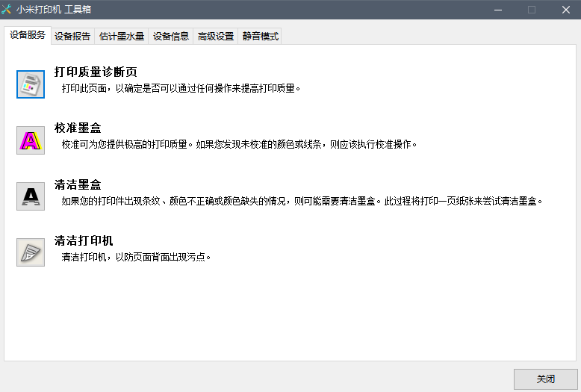
Task: Click the 校准墨盒 heading
Action: click(78, 128)
